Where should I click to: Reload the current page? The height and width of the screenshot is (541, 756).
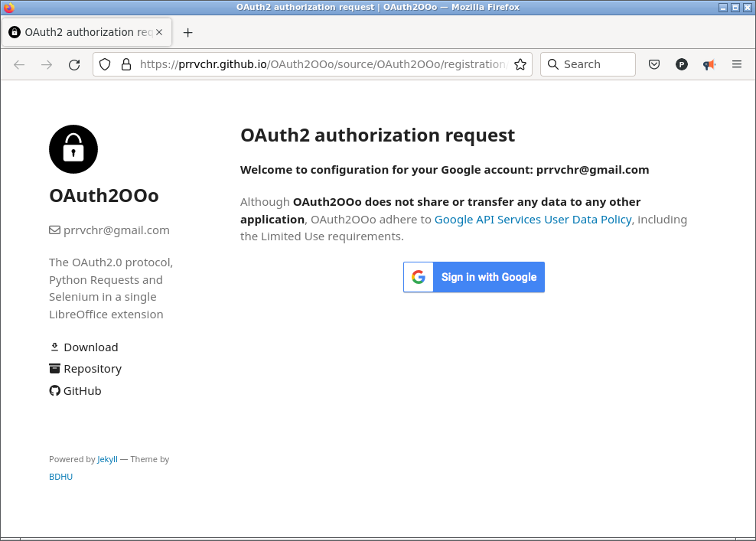(74, 64)
